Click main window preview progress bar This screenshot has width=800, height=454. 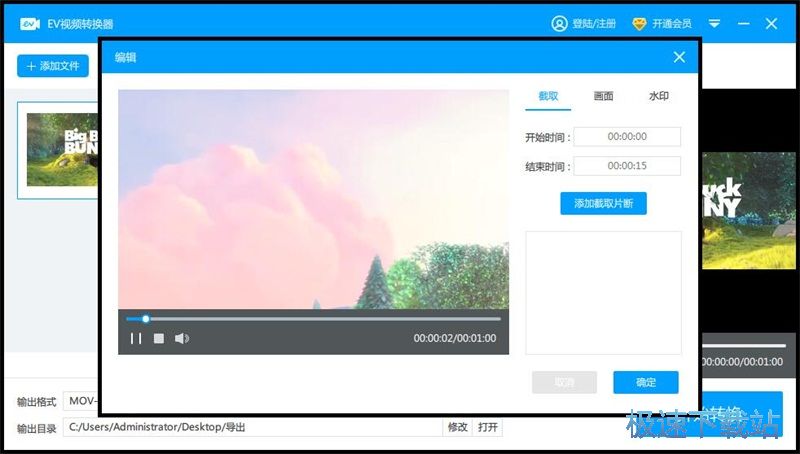(x=744, y=346)
